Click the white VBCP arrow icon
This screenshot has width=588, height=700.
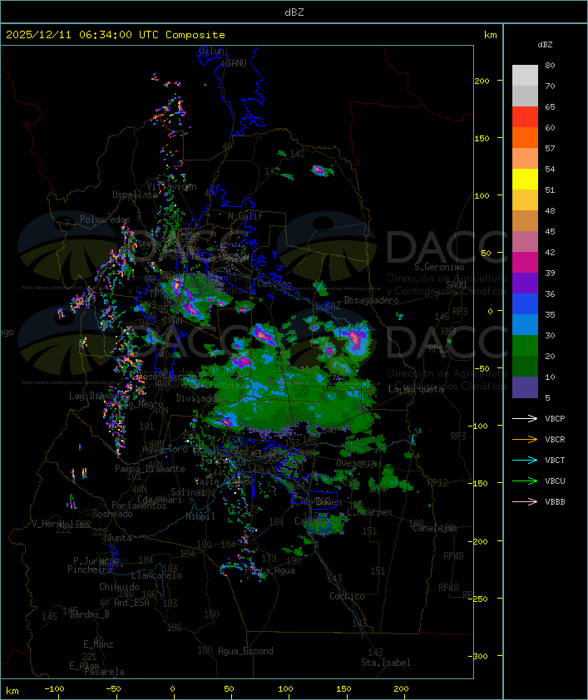525,418
